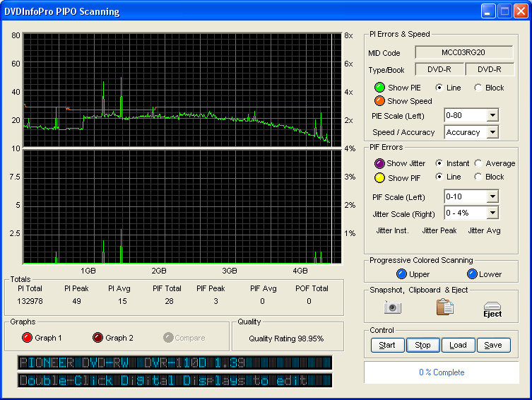Image resolution: width=532 pixels, height=400 pixels.
Task: Click the orange Show Speed icon
Action: pos(380,101)
